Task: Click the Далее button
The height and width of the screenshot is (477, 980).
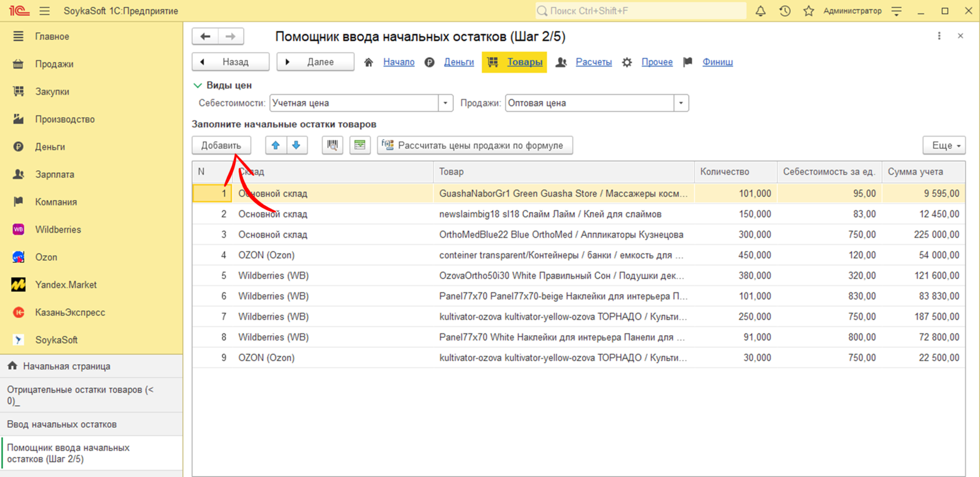Action: coord(316,62)
